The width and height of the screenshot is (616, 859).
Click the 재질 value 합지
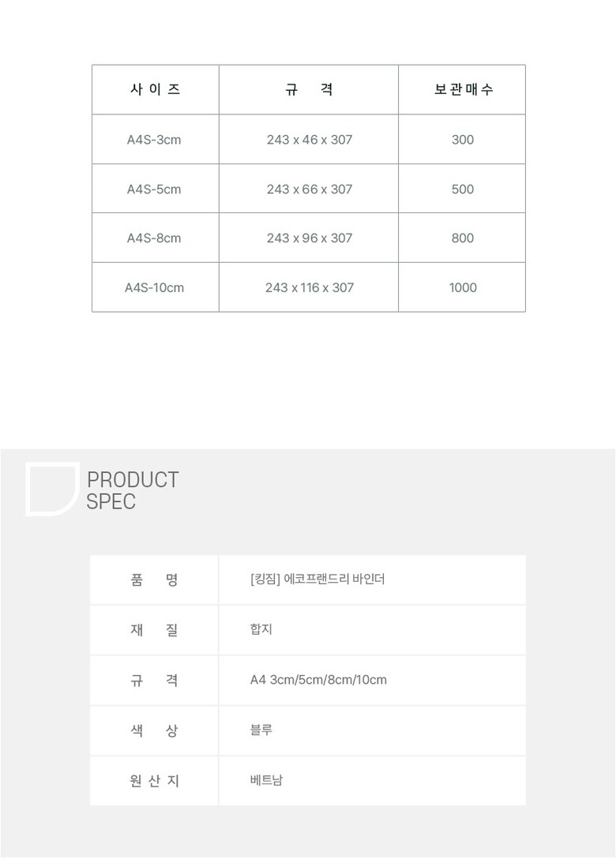point(261,630)
